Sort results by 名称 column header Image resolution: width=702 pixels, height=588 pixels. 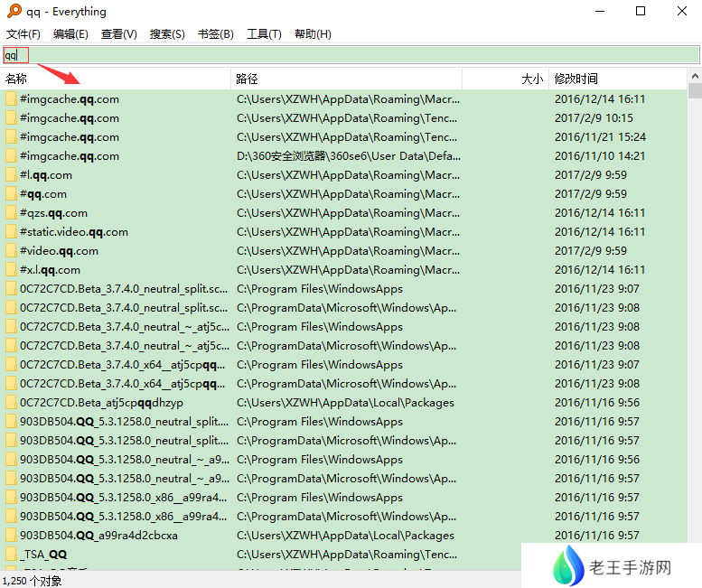116,79
